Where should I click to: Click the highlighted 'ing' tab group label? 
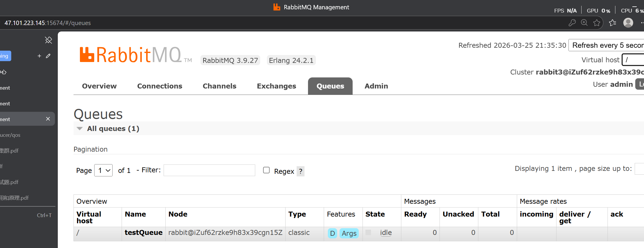click(x=5, y=56)
